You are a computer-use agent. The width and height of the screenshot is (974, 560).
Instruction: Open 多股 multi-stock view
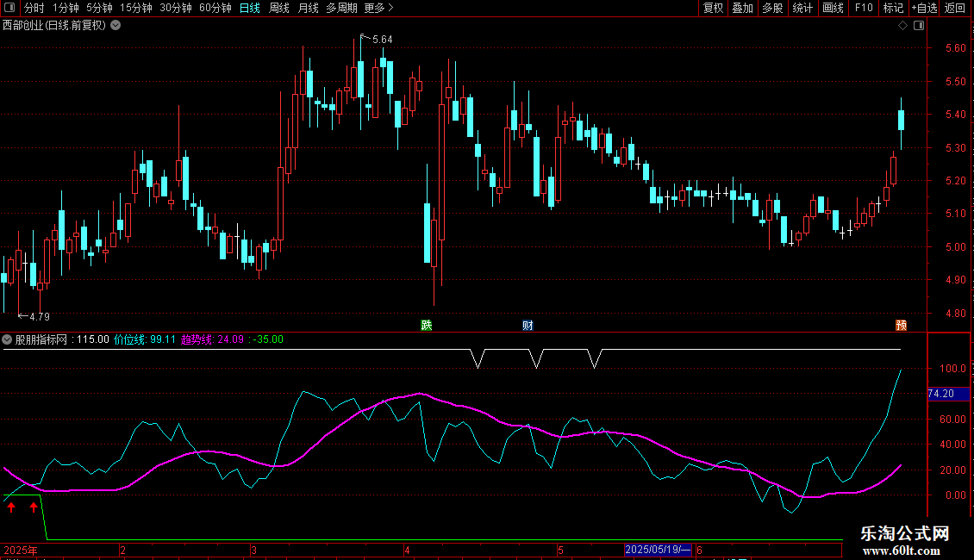pos(773,8)
